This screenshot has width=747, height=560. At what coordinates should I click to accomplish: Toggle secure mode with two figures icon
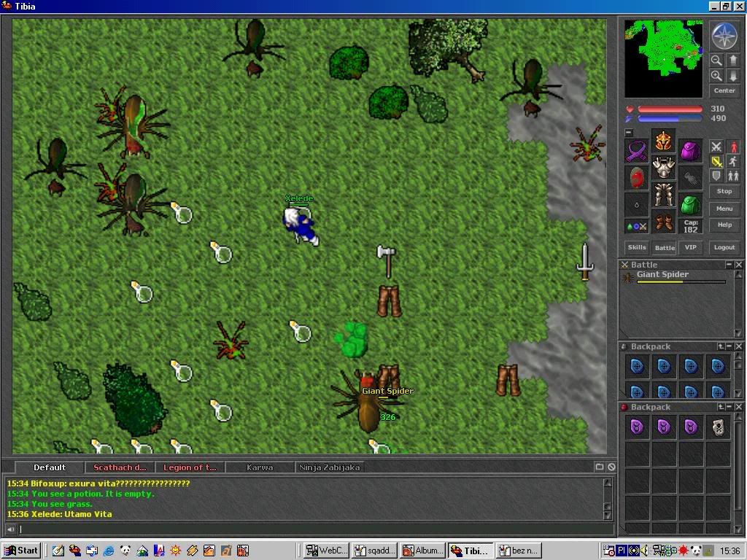pos(733,176)
